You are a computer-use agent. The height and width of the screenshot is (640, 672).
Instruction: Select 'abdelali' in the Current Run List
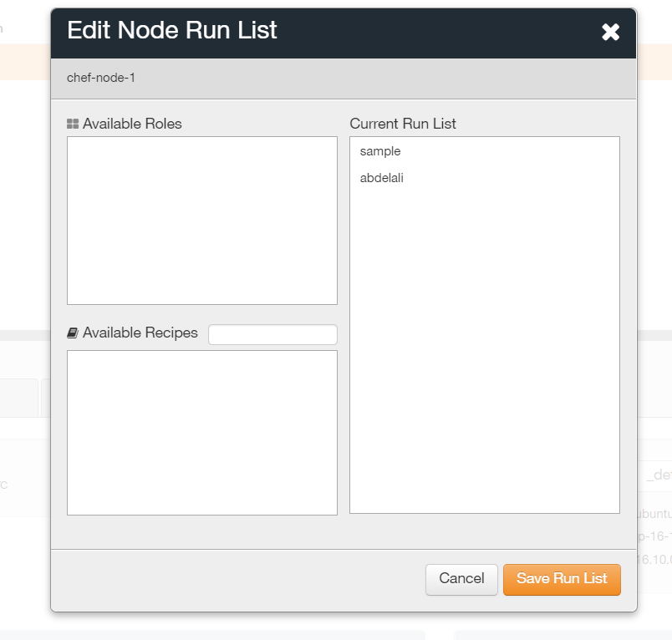coord(382,177)
